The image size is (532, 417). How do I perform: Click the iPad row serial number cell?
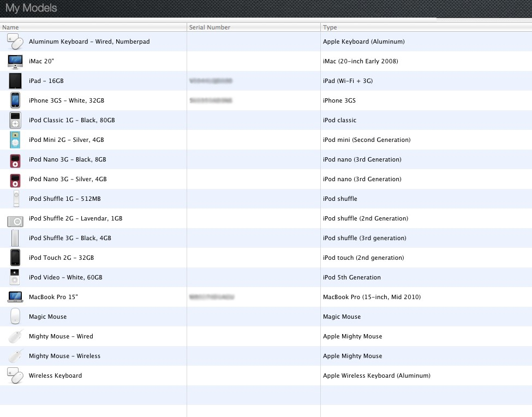253,81
